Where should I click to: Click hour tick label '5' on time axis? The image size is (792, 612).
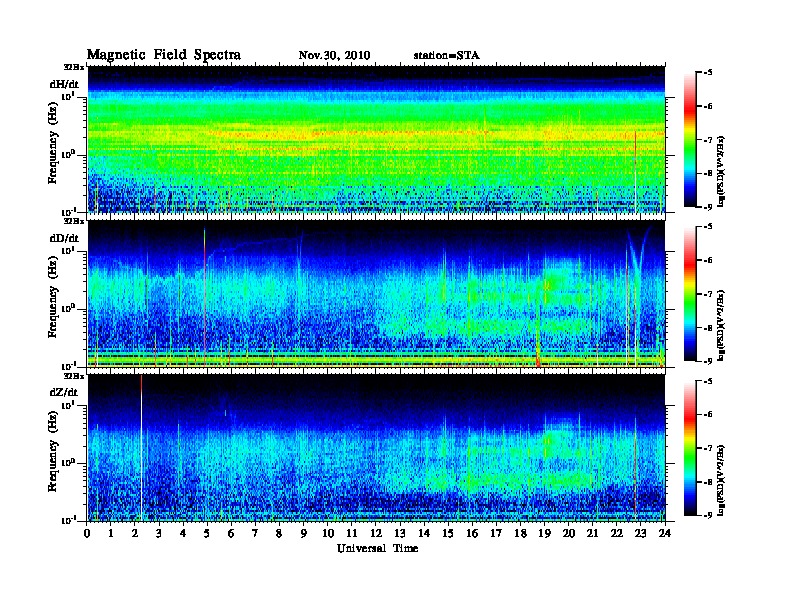[207, 533]
